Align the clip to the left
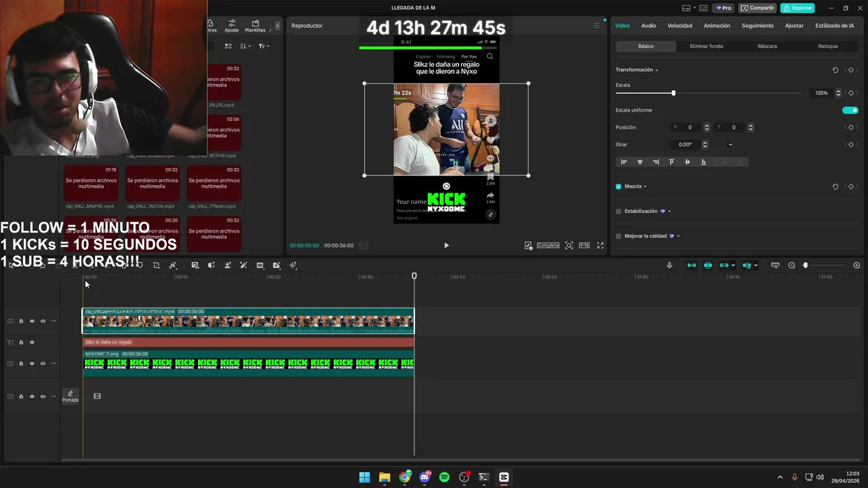The width and height of the screenshot is (868, 488). (x=624, y=162)
